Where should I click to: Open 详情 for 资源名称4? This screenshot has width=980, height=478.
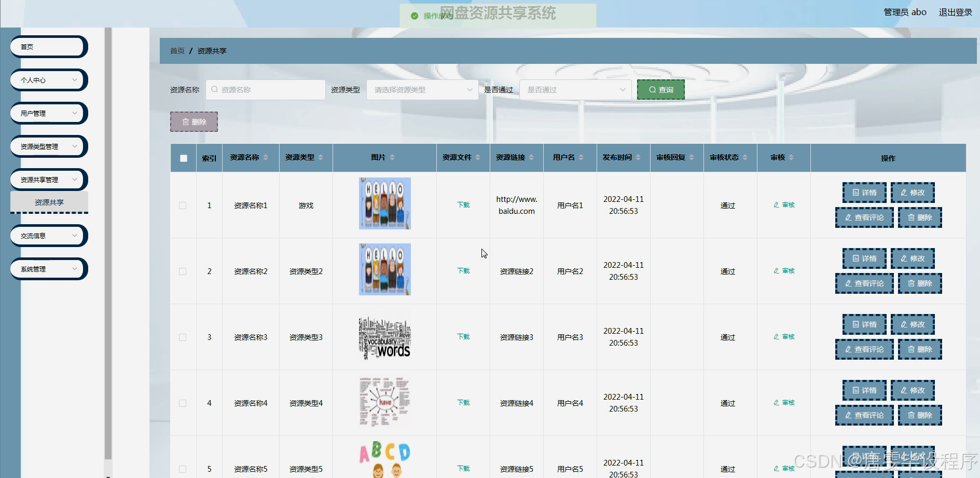pyautogui.click(x=864, y=390)
